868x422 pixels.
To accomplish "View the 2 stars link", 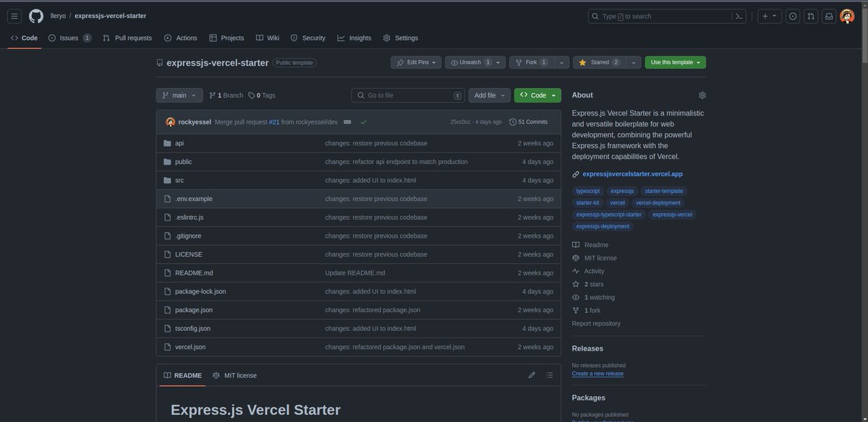I will (594, 284).
